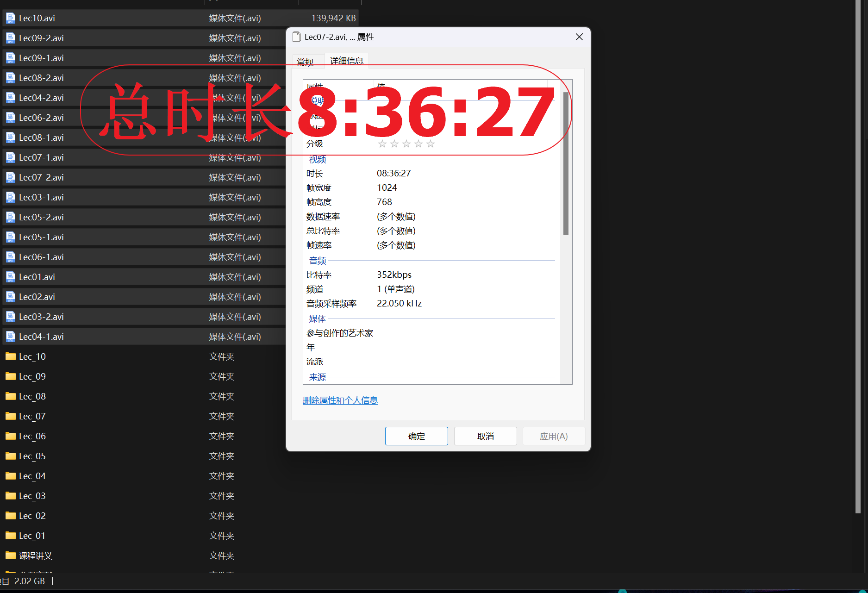The image size is (868, 593).
Task: Select the Lec07-1.avi file icon
Action: click(10, 157)
